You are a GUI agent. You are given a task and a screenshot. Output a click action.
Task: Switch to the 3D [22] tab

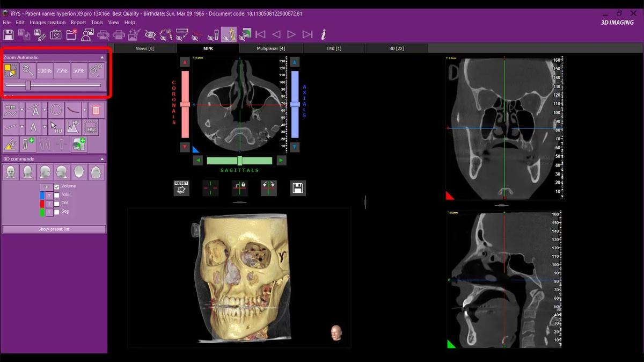point(397,48)
